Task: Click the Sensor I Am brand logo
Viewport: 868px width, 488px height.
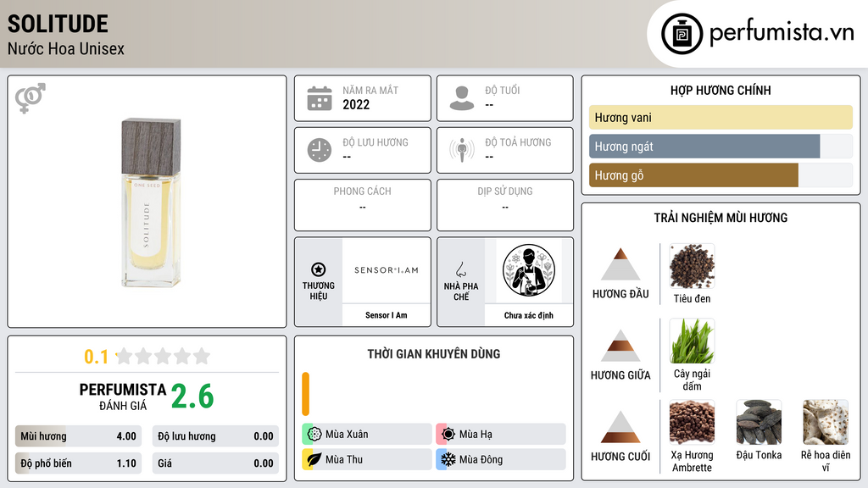Action: click(x=387, y=270)
